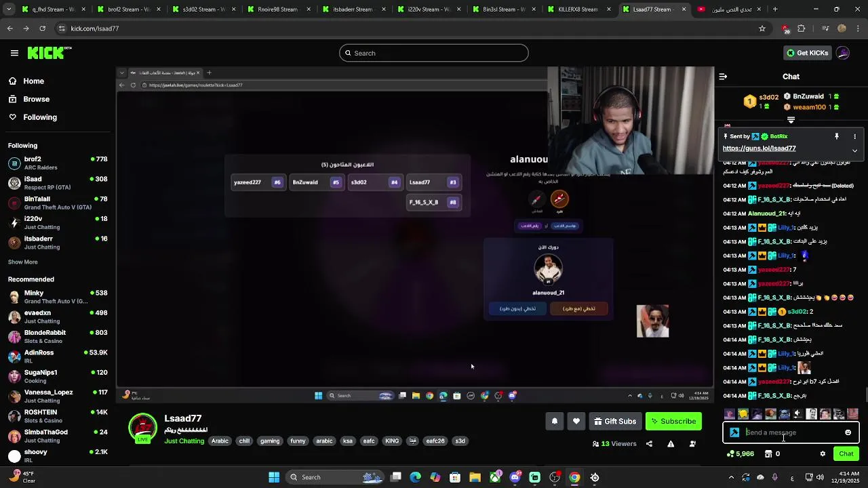Click the taskbar Search box

tap(336, 477)
